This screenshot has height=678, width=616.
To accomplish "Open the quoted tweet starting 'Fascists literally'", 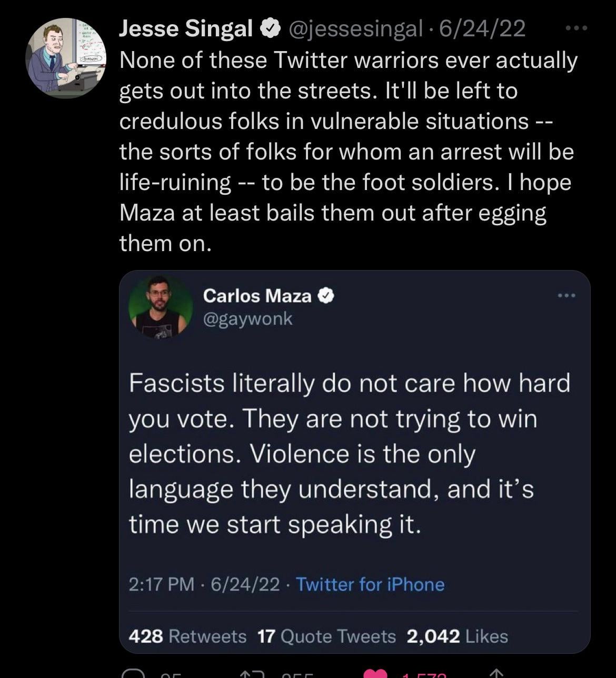I will [x=350, y=453].
